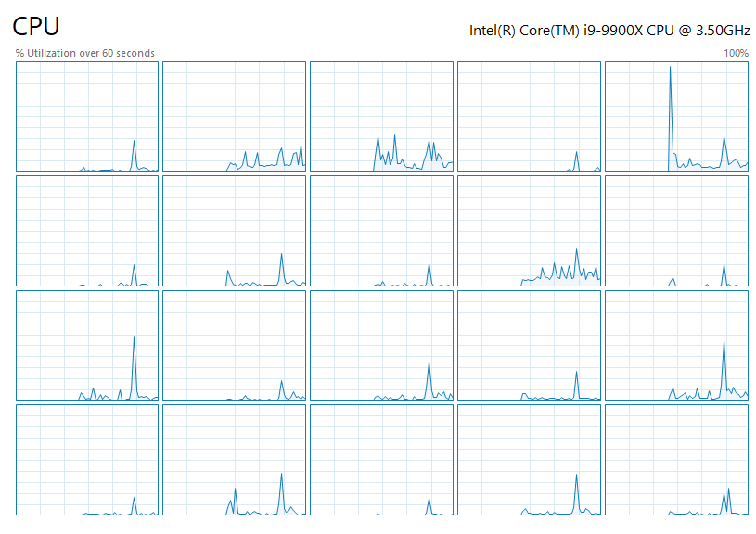Select core graph in second row, first column
756x534 pixels.
coord(87,231)
